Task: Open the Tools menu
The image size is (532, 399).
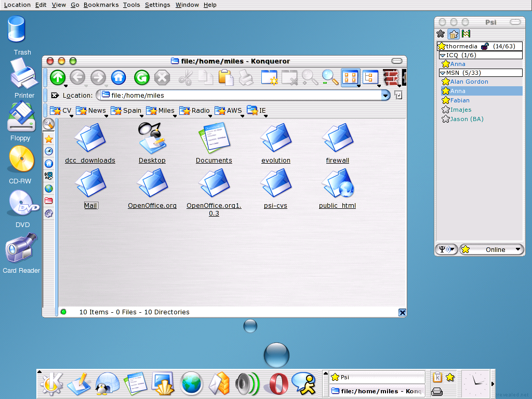Action: 131,5
